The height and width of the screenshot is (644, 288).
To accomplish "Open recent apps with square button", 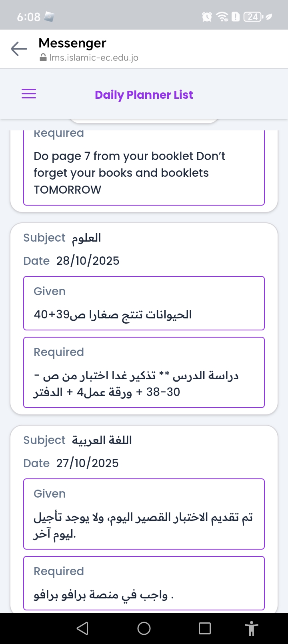I will [x=205, y=628].
